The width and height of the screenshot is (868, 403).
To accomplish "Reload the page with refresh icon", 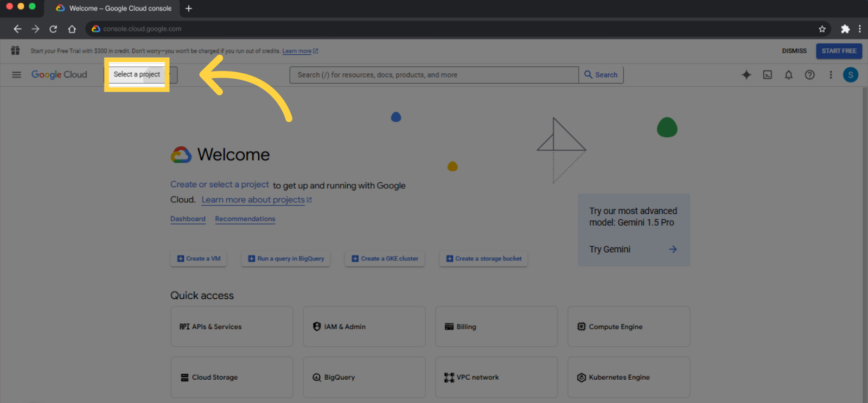I will [x=53, y=29].
